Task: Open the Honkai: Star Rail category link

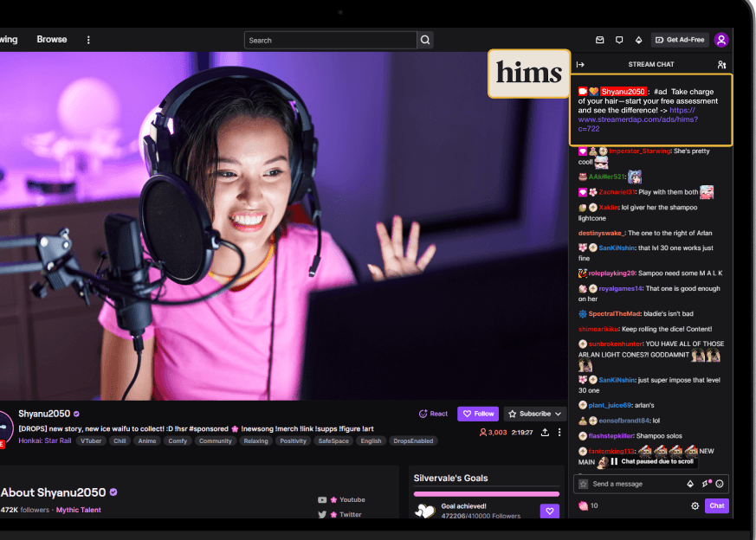Action: point(45,440)
